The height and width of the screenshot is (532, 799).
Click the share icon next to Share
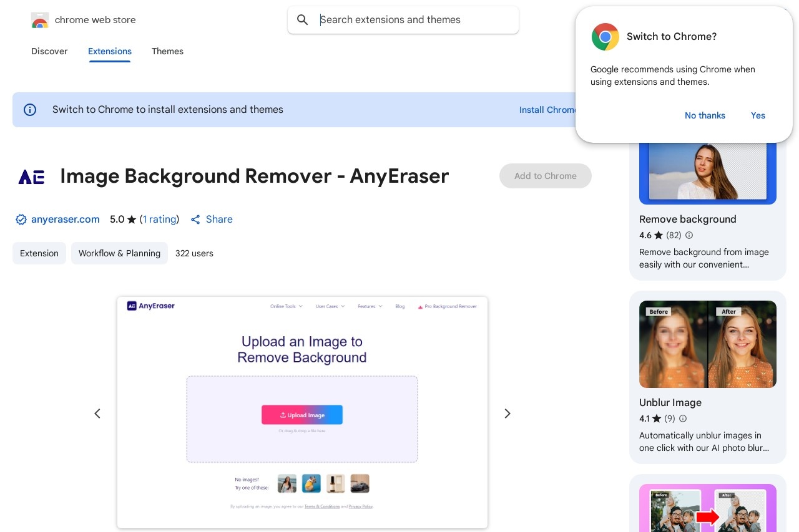(x=195, y=220)
